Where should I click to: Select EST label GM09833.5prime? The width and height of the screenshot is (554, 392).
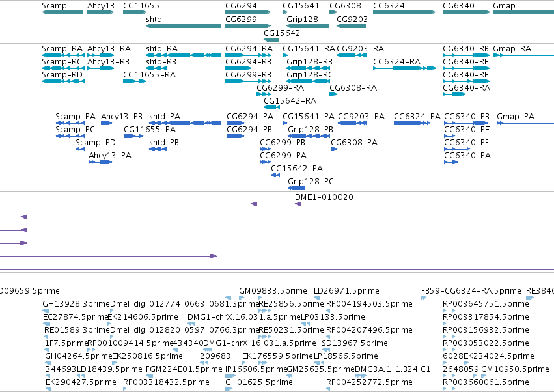[273, 291]
